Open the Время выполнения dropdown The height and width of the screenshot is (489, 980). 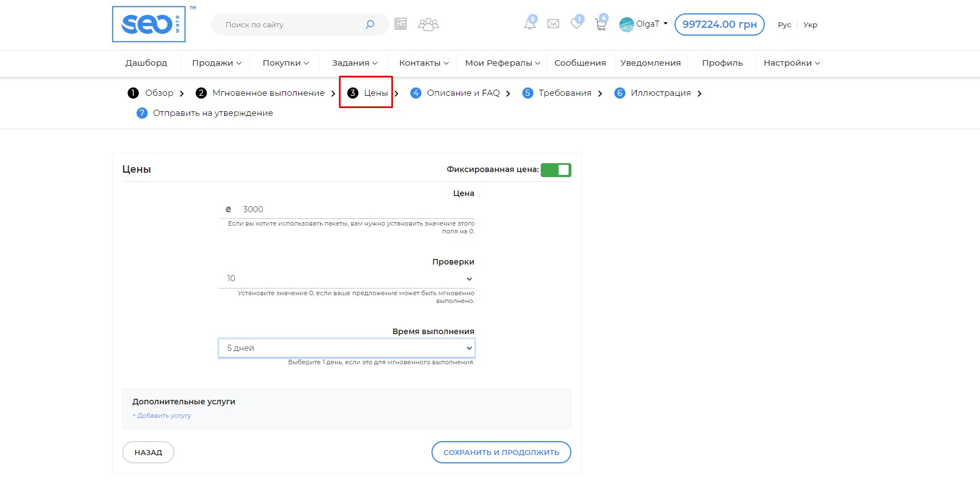346,348
